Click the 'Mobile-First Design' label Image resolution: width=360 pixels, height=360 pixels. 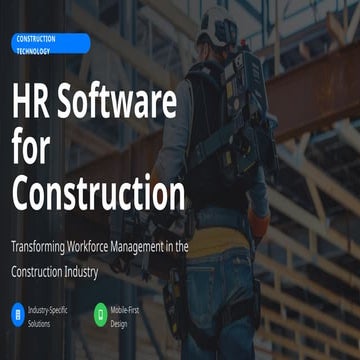(x=125, y=317)
